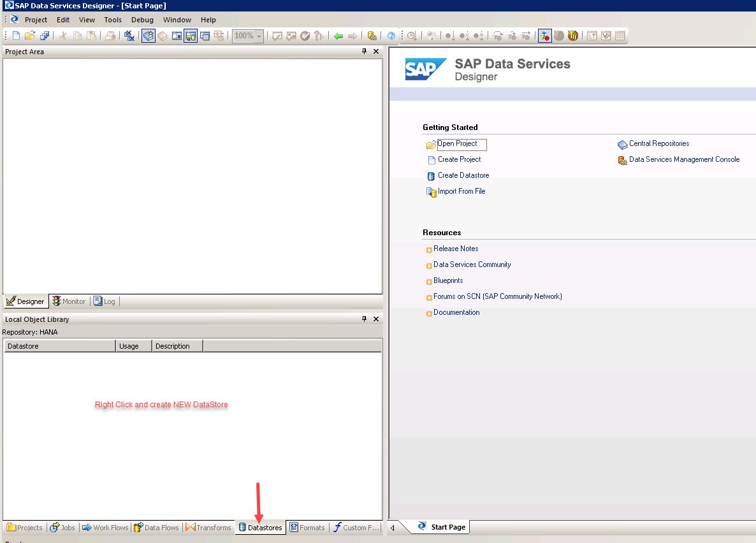Screen dimensions: 756x543
Task: Click the Cut scissors toolbar icon
Action: 62,36
